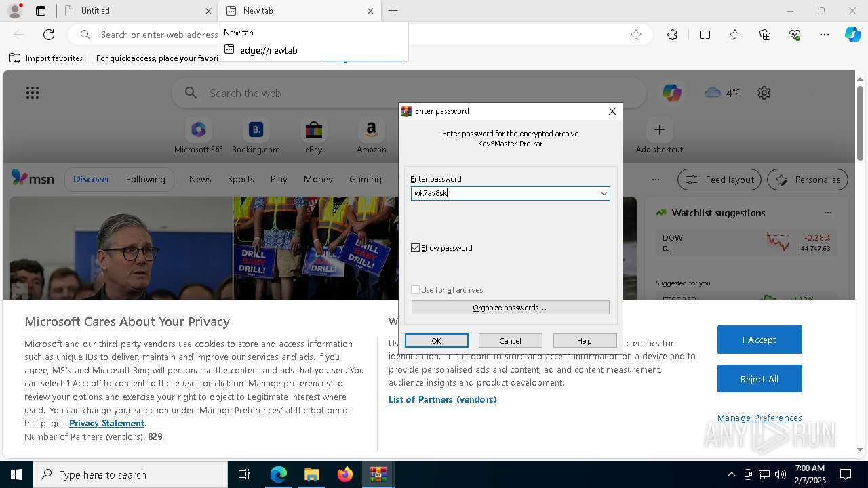Expand more feed categories ellipsis
Screen dimensions: 868x488
(x=655, y=180)
